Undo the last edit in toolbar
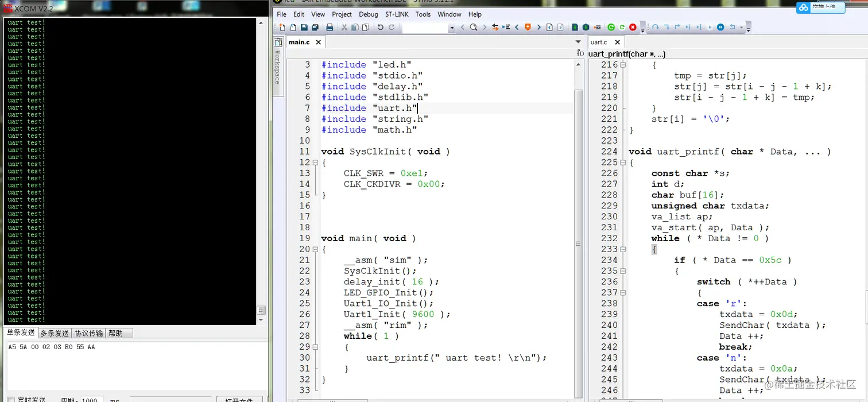868x402 pixels. [x=381, y=27]
